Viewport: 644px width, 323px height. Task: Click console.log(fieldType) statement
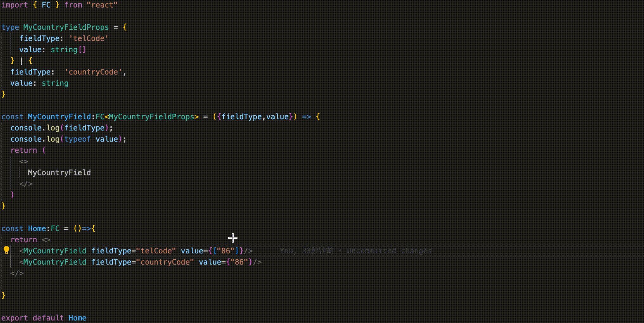pos(61,128)
